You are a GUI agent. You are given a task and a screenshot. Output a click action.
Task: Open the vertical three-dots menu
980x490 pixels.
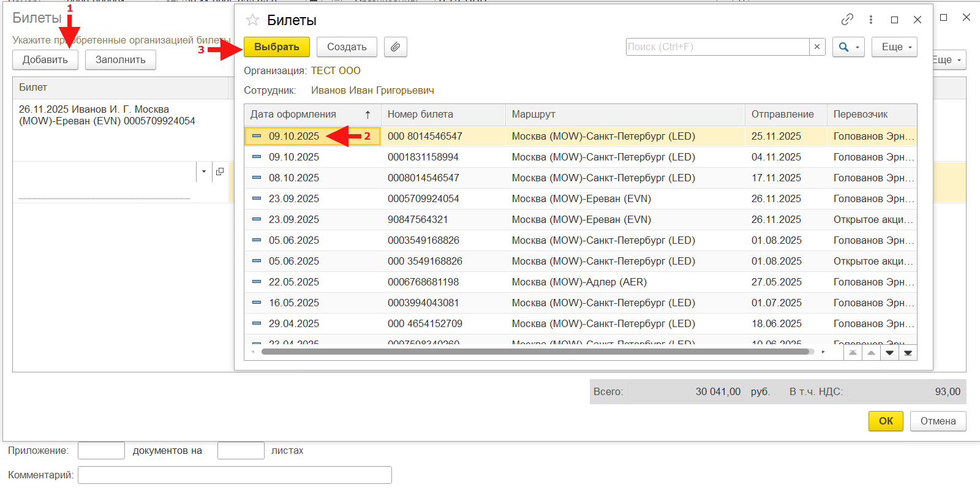coord(870,20)
